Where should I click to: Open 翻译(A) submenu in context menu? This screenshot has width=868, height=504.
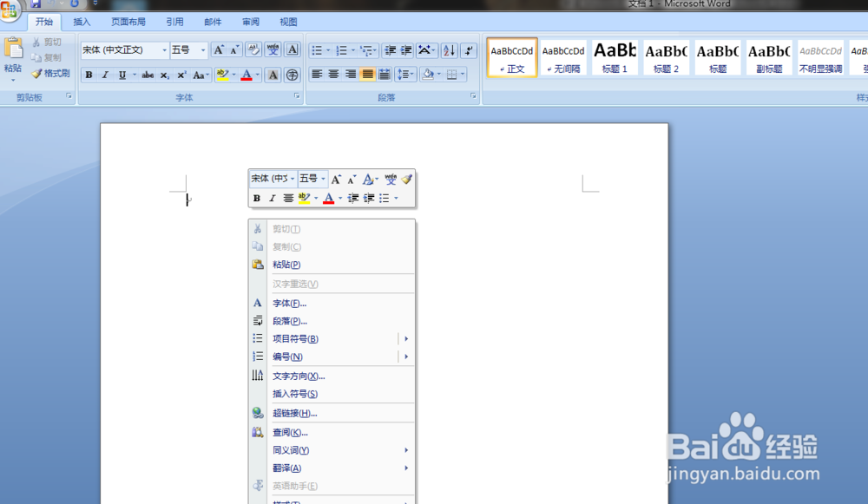tap(332, 468)
